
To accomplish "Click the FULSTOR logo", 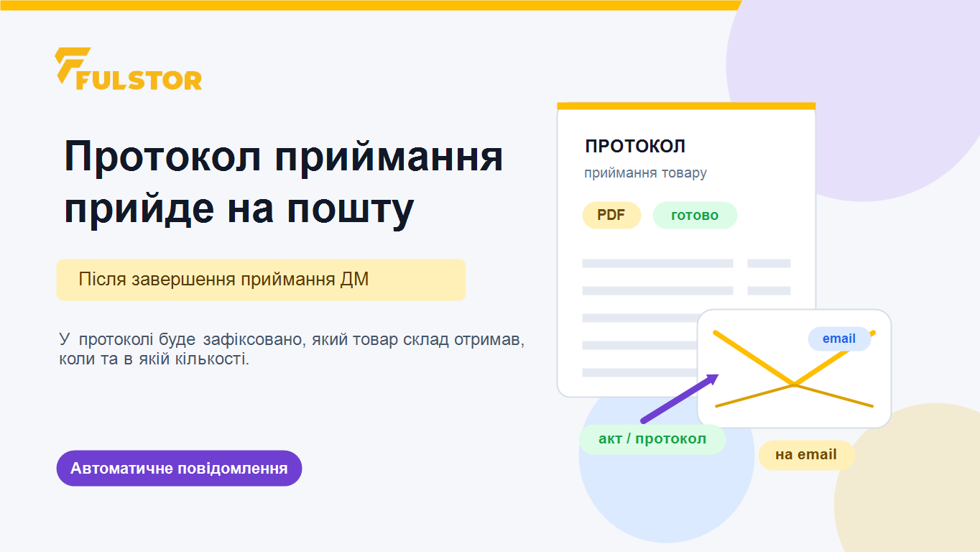I will (x=129, y=69).
